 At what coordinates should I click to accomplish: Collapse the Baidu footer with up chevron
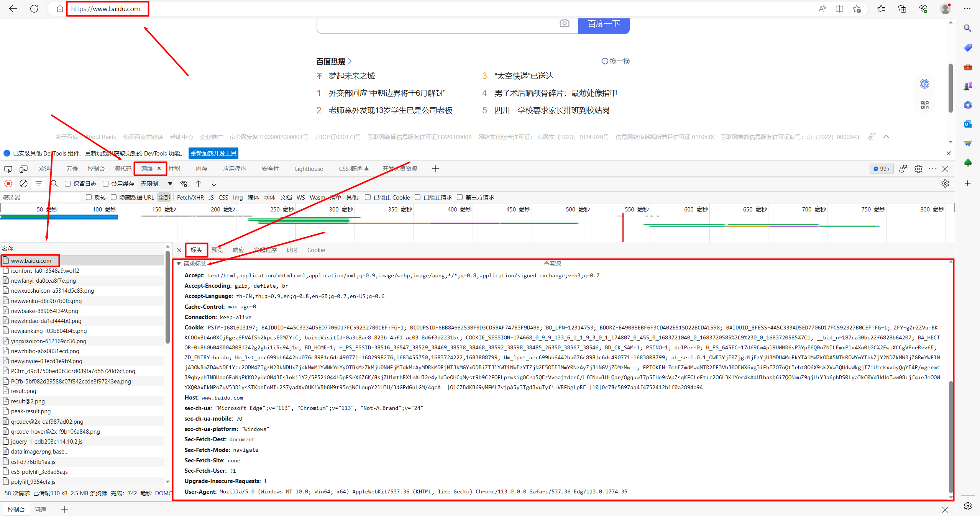pos(886,137)
